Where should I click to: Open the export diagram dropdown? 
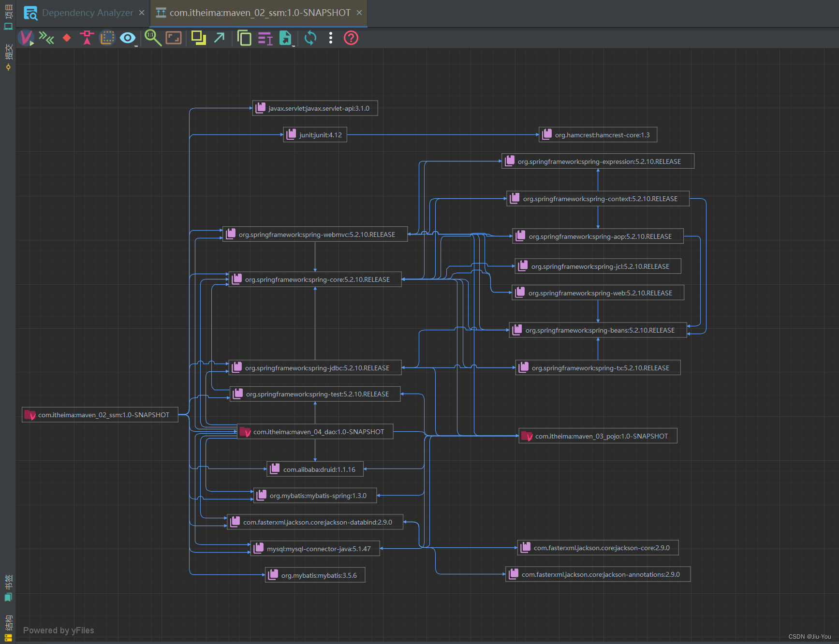coord(286,38)
